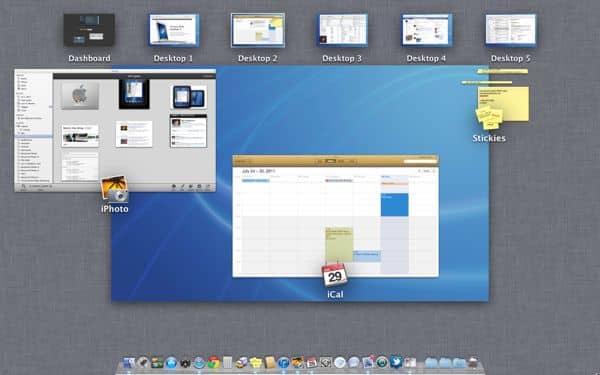Click the blue event in iCal
This screenshot has width=600, height=375.
pyautogui.click(x=395, y=205)
